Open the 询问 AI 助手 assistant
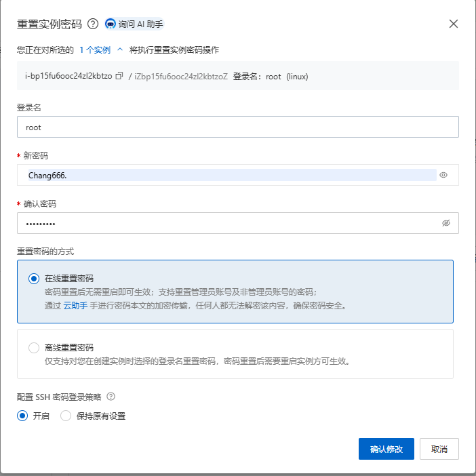This screenshot has width=476, height=476. click(135, 24)
